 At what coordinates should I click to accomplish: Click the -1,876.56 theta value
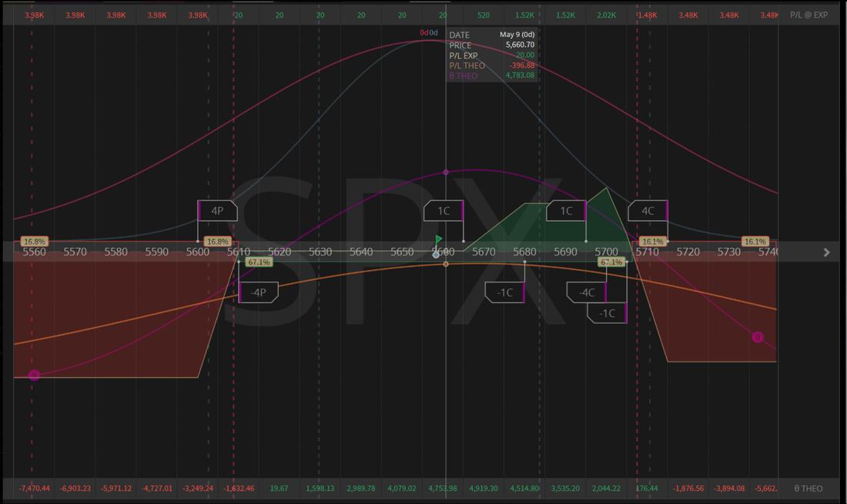click(x=688, y=489)
